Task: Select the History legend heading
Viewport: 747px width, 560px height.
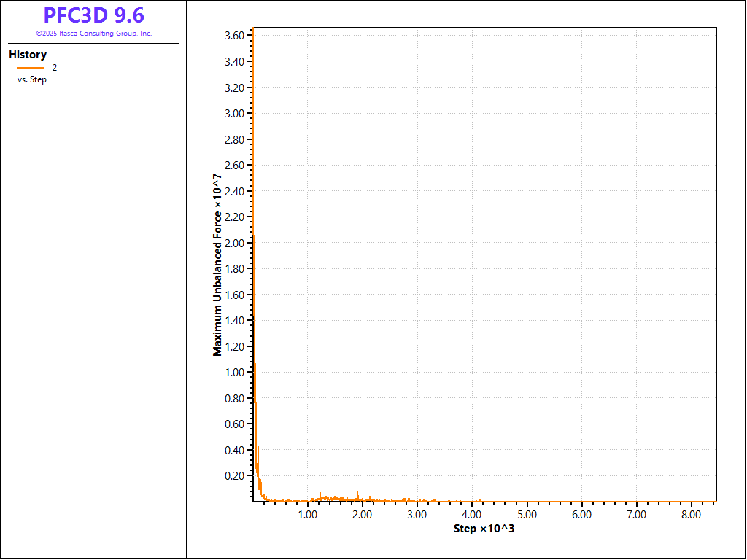Action: click(28, 55)
